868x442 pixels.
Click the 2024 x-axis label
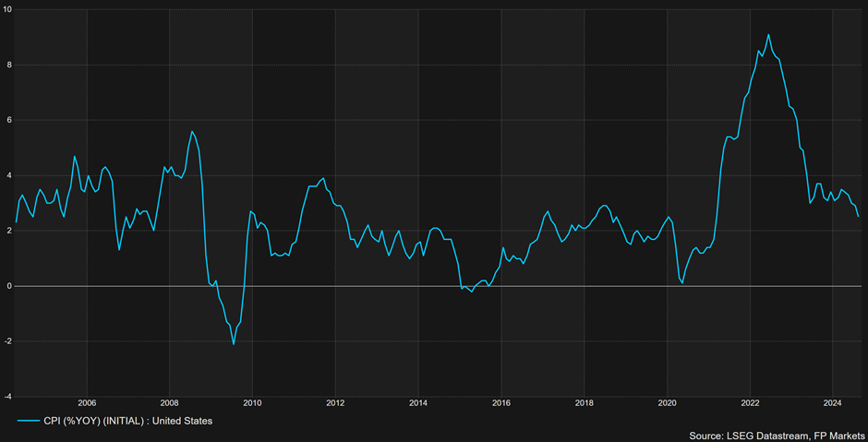tap(834, 402)
